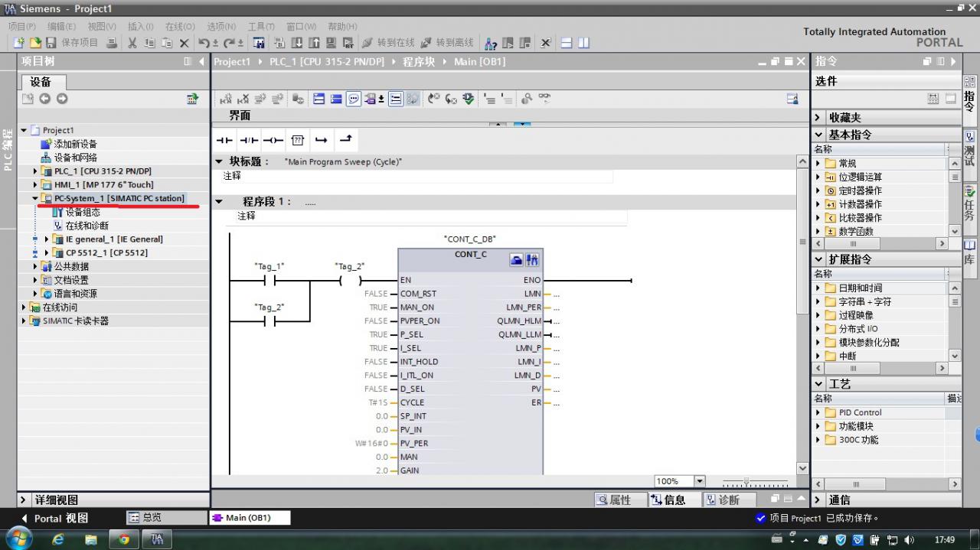The image size is (980, 550).
Task: Expand HMI_1 [MP 177 6" Touch] node
Action: [35, 184]
